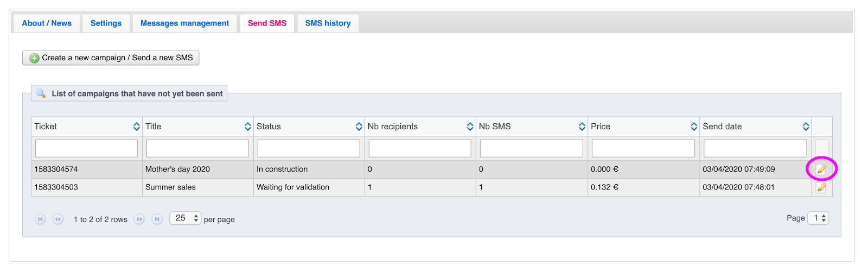Sort campaigns by Price column
This screenshot has width=868, height=271.
(694, 127)
